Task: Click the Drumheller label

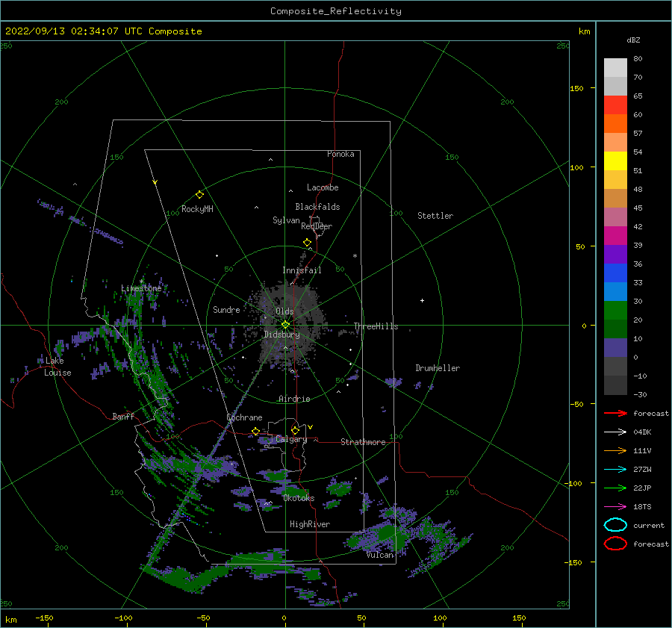Action: click(438, 368)
